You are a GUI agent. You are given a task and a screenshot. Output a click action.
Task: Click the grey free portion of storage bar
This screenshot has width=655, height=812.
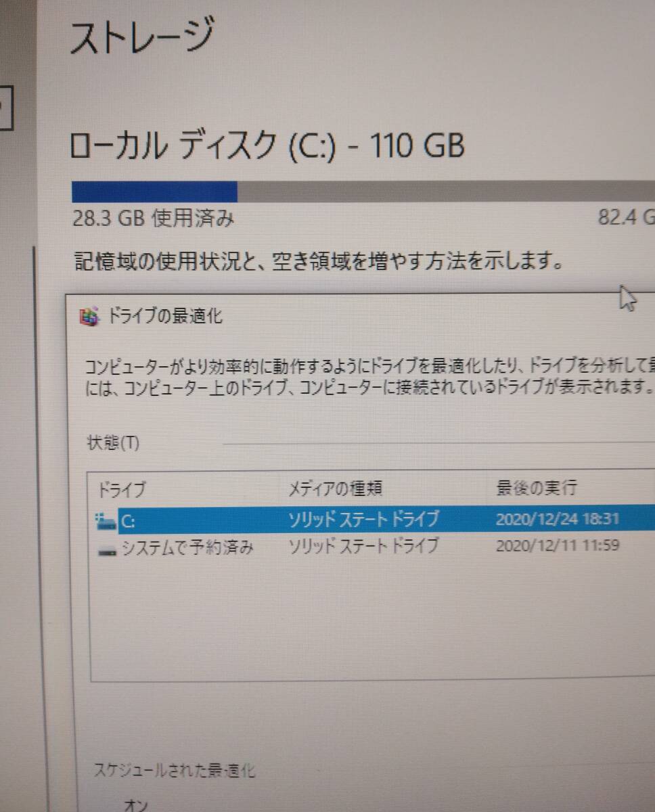446,191
